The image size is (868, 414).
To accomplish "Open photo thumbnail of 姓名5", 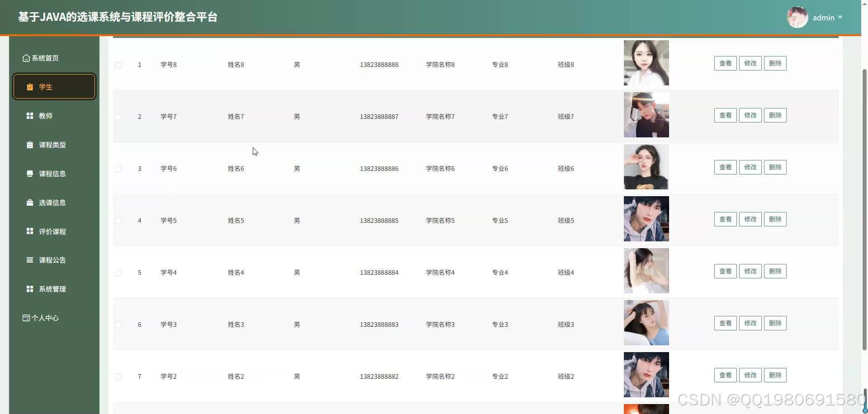I will pyautogui.click(x=646, y=219).
